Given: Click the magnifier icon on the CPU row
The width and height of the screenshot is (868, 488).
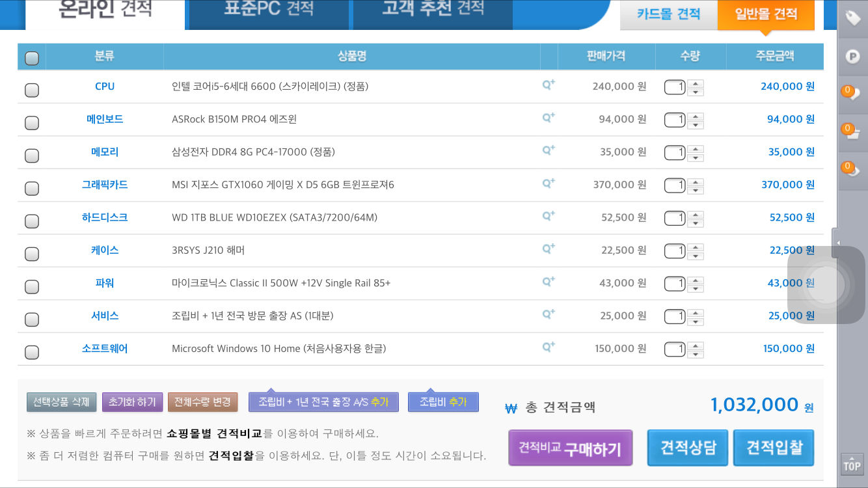Looking at the screenshot, I should point(549,85).
